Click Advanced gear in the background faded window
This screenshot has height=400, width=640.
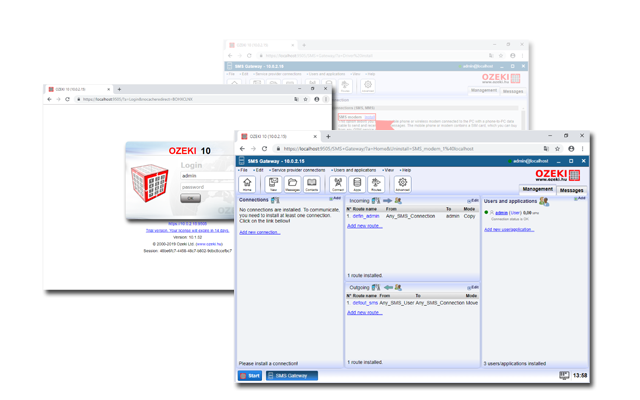pos(368,85)
